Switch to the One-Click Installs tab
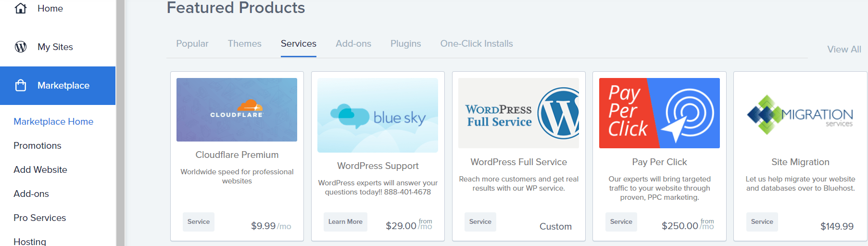This screenshot has height=246, width=868. pos(477,44)
